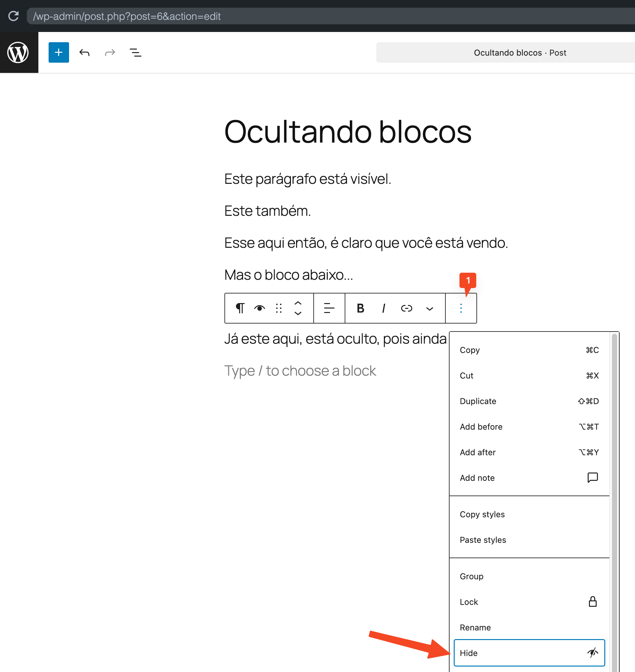
Task: Choose Duplicate in the options menu
Action: pyautogui.click(x=478, y=401)
